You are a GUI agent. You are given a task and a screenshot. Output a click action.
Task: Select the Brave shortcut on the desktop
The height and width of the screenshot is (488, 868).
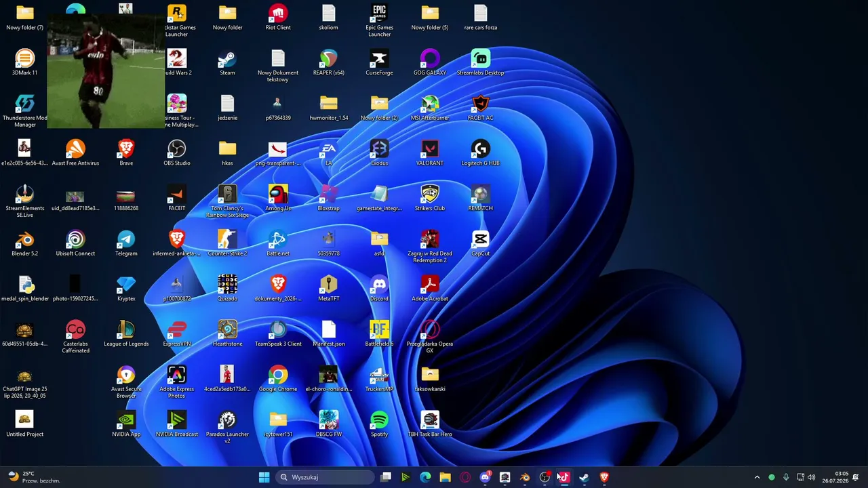coord(126,153)
